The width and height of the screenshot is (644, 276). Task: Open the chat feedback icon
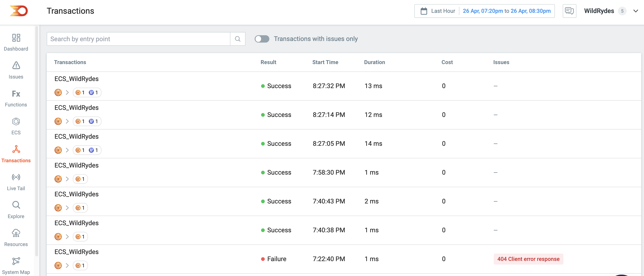(x=570, y=11)
